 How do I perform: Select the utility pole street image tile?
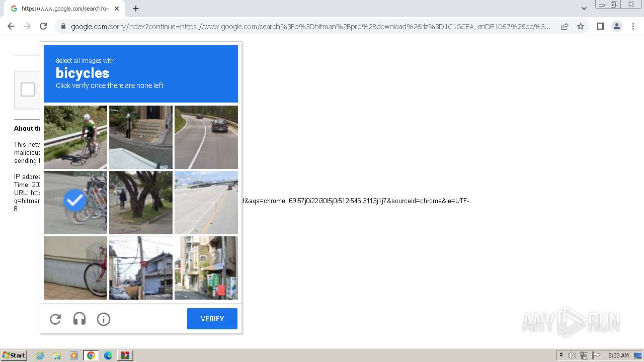pos(141,268)
